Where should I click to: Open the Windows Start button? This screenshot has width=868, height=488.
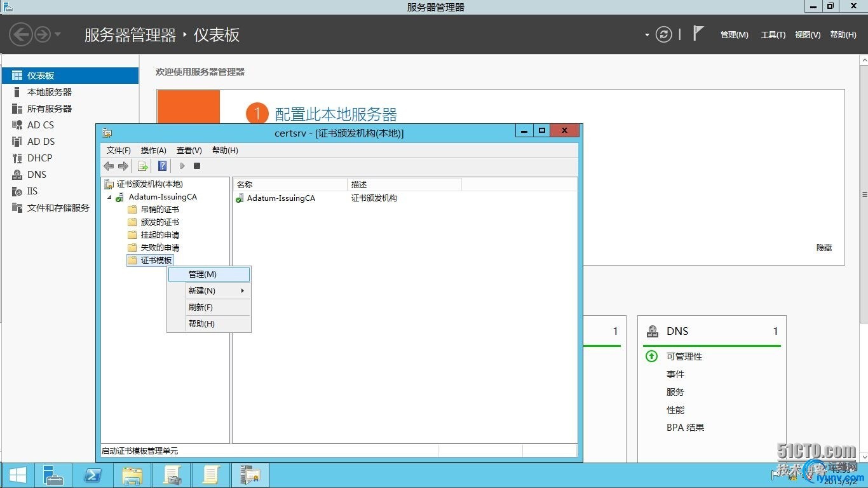[x=17, y=475]
